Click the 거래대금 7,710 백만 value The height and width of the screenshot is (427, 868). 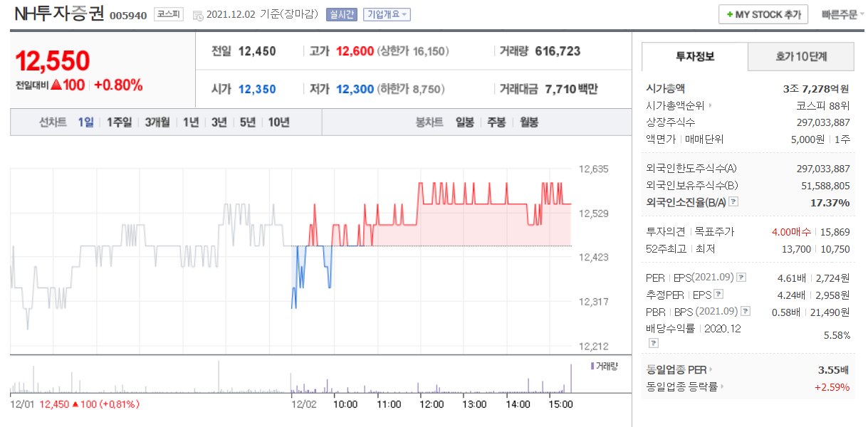pos(571,89)
